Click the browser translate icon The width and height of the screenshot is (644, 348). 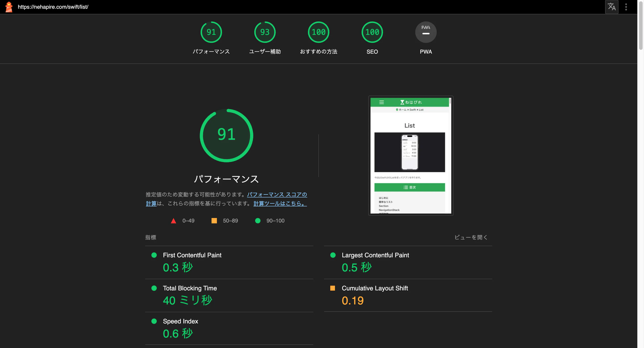(x=611, y=6)
